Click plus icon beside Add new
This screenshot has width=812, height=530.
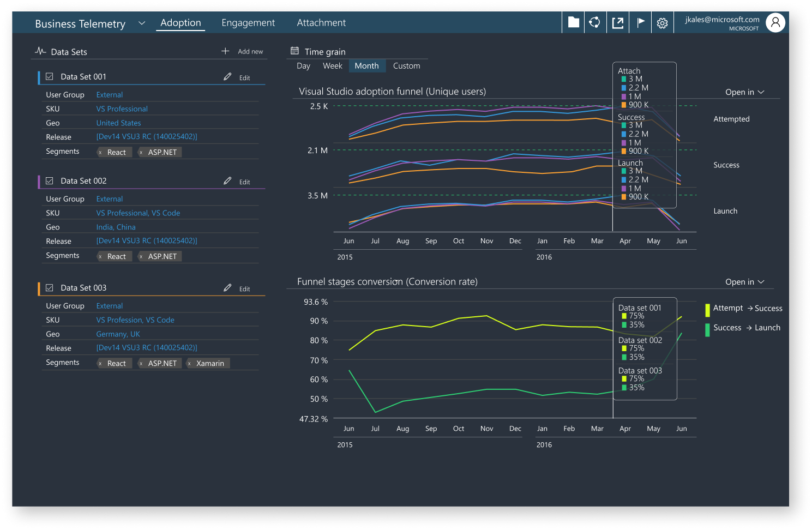pyautogui.click(x=225, y=51)
